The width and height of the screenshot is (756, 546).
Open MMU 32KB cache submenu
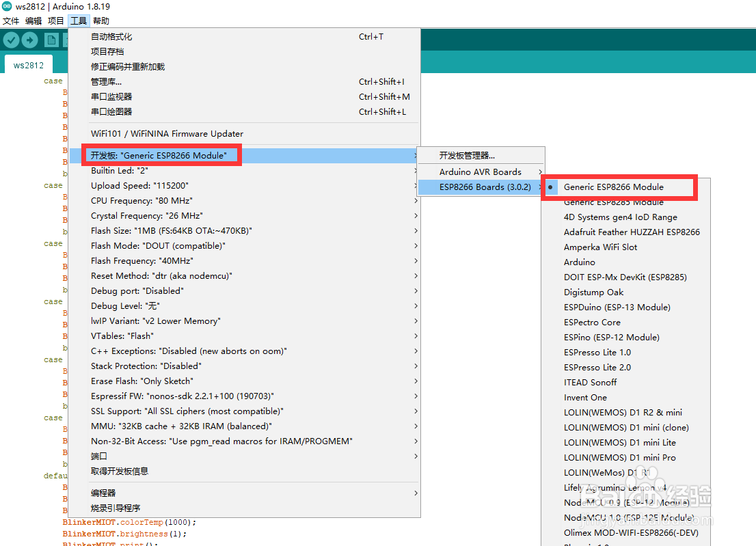tap(245, 426)
